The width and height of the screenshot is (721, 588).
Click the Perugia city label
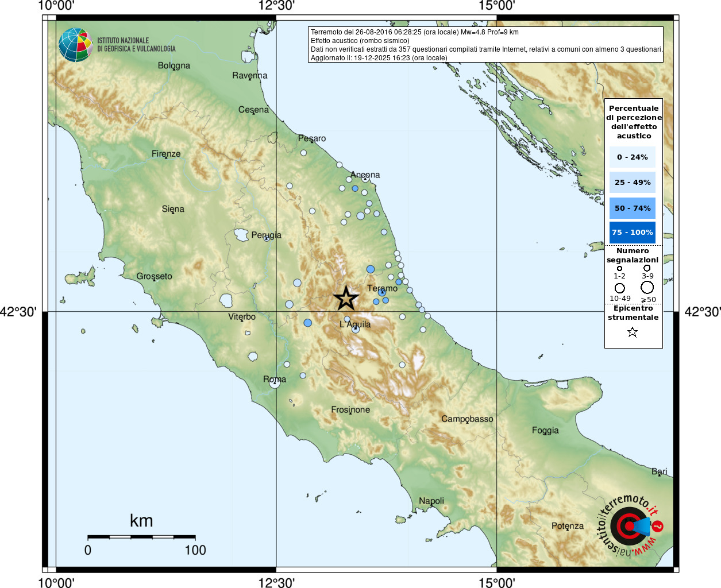pyautogui.click(x=267, y=235)
